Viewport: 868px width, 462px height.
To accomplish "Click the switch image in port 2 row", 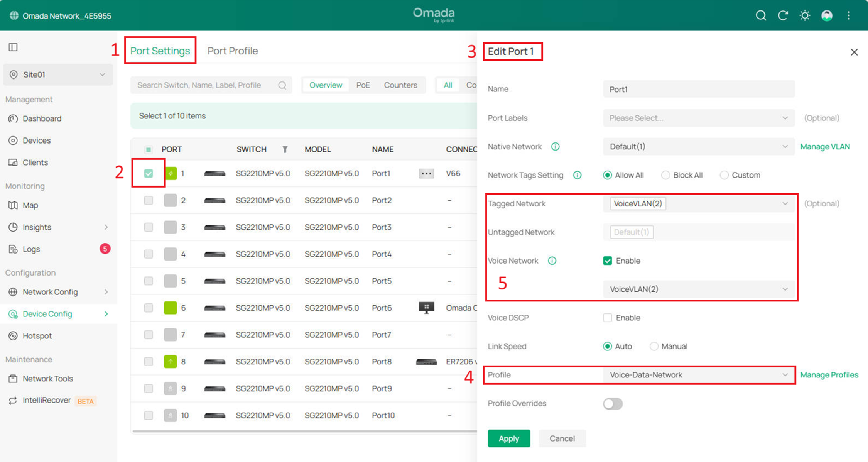I will pyautogui.click(x=215, y=201).
